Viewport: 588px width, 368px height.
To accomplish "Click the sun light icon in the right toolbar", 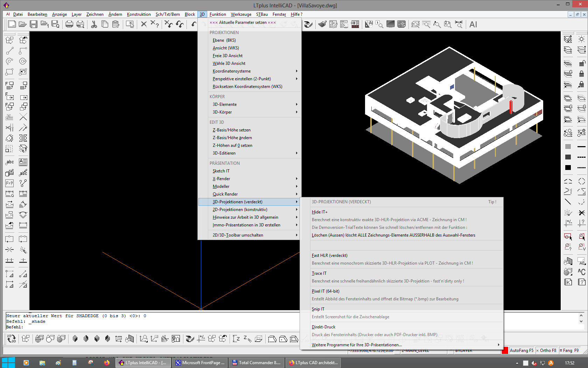I will (x=581, y=39).
